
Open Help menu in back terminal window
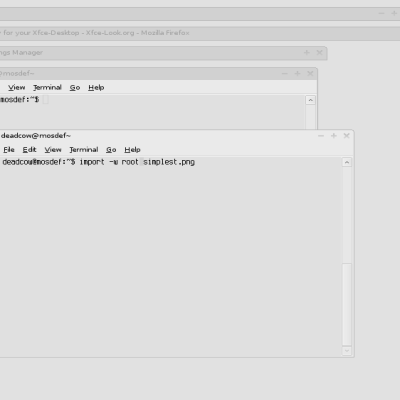[96, 87]
